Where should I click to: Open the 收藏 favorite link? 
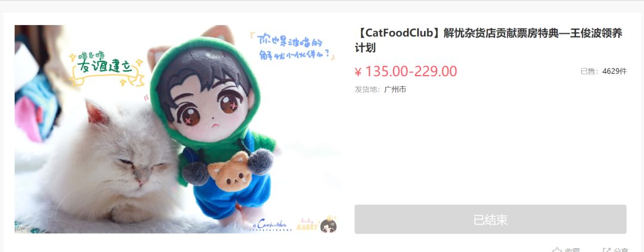(572, 250)
